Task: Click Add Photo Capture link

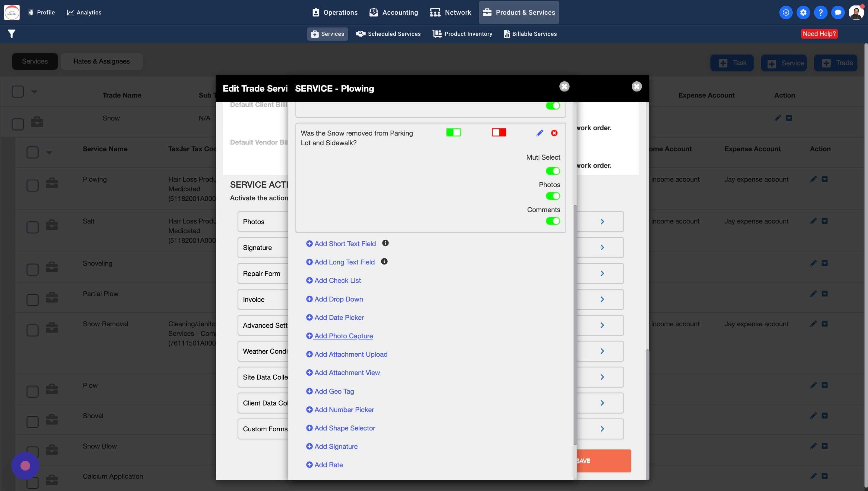Action: click(343, 336)
